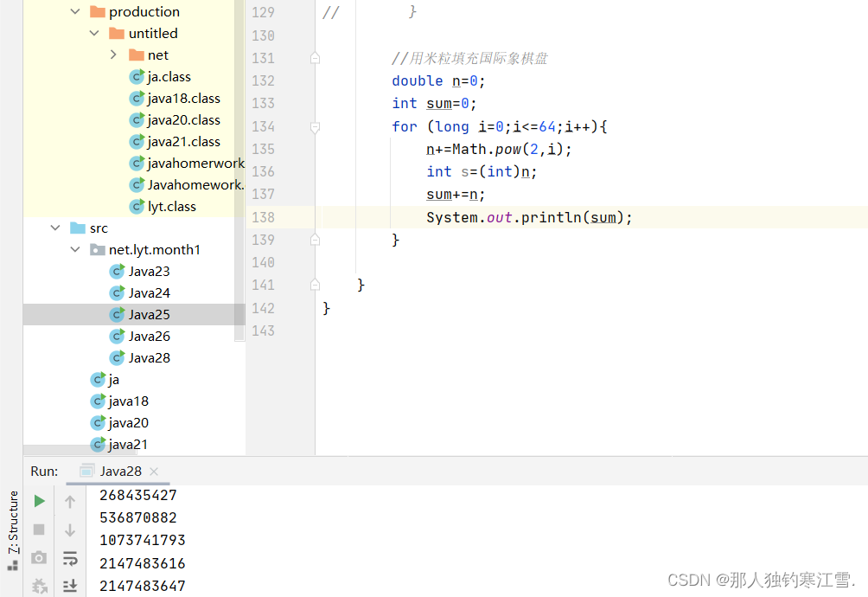Click 'sum+=n;' code line
Viewport: 868px width, 597px height.
(x=456, y=195)
